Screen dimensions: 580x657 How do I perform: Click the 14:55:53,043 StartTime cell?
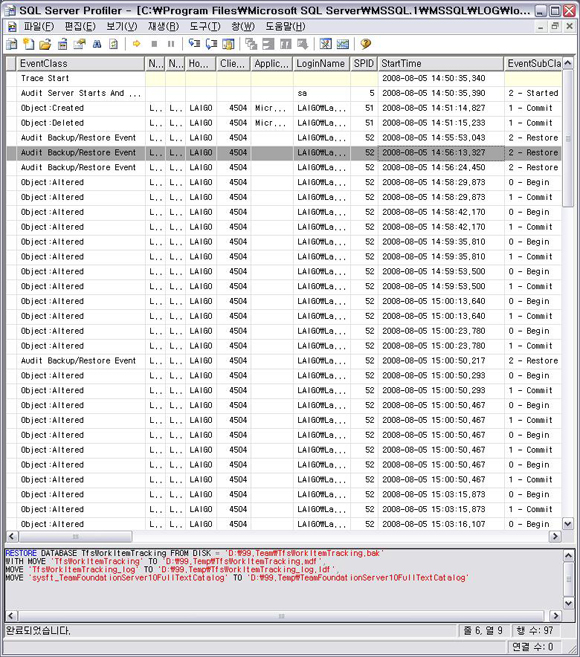coord(441,138)
